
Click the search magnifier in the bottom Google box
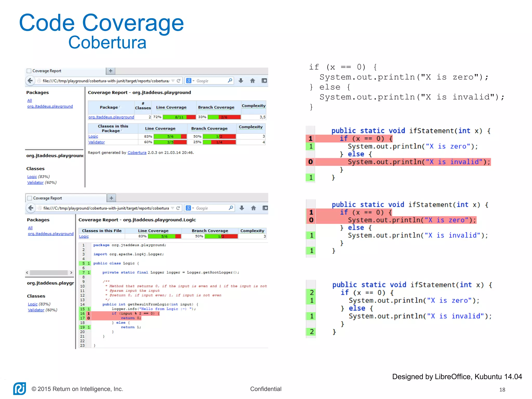231,208
